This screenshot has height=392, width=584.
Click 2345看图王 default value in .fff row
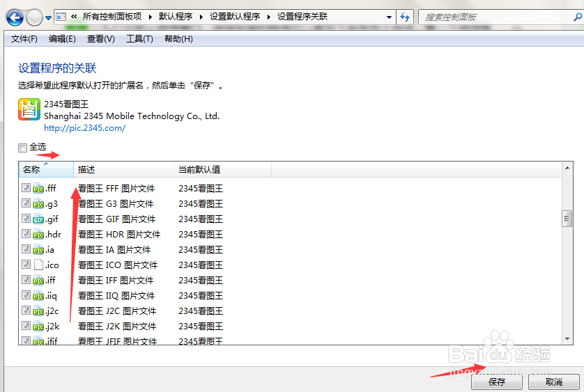click(201, 189)
